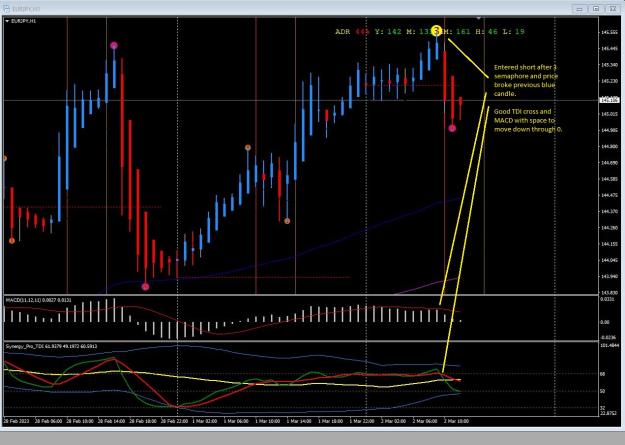Click the '1 Mar 22:00' time label
Image resolution: width=625 pixels, height=445 pixels.
[362, 421]
